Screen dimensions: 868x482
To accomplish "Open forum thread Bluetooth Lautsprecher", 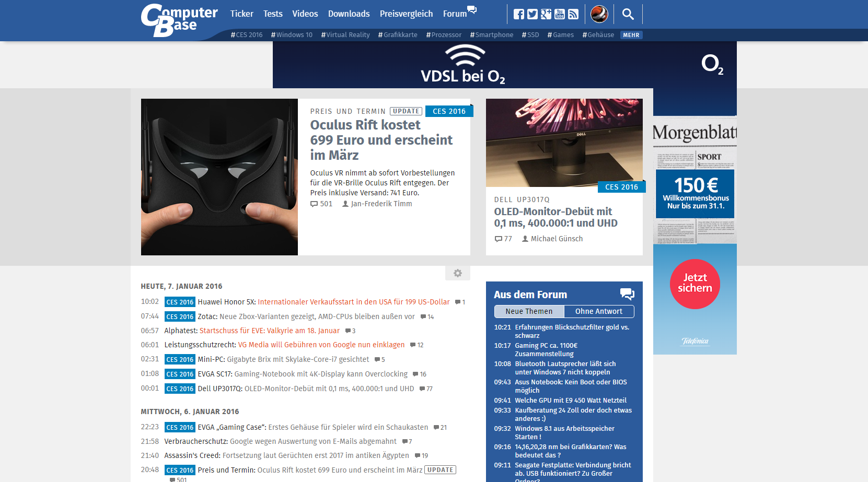I will [565, 368].
